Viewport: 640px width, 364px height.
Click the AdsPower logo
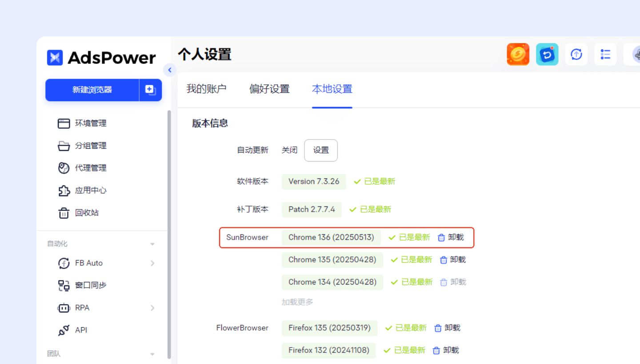(x=101, y=58)
